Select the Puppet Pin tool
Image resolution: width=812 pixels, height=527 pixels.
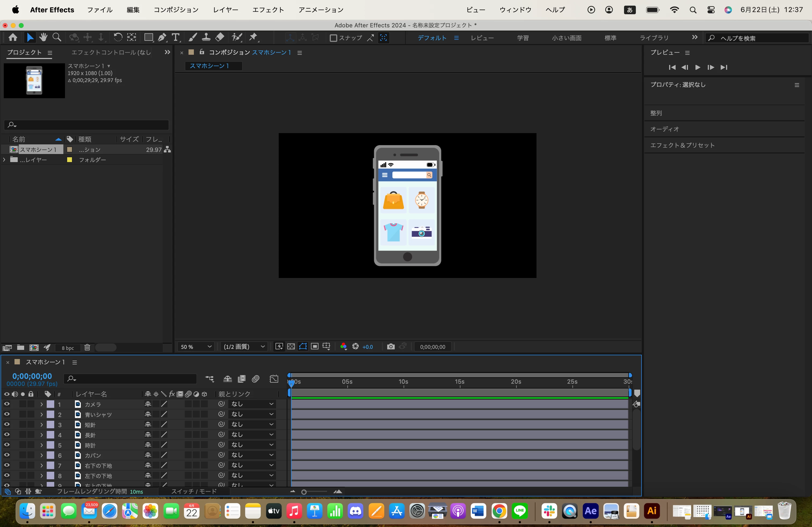click(x=253, y=38)
